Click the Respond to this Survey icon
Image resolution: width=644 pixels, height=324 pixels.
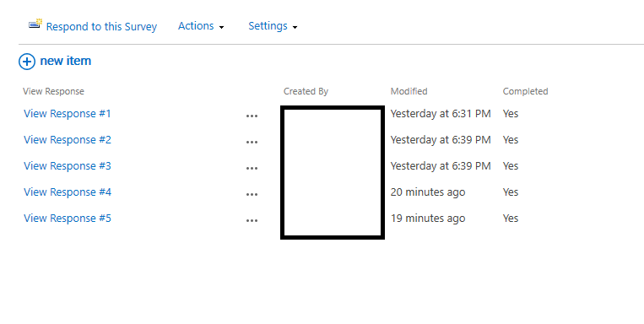coord(35,24)
